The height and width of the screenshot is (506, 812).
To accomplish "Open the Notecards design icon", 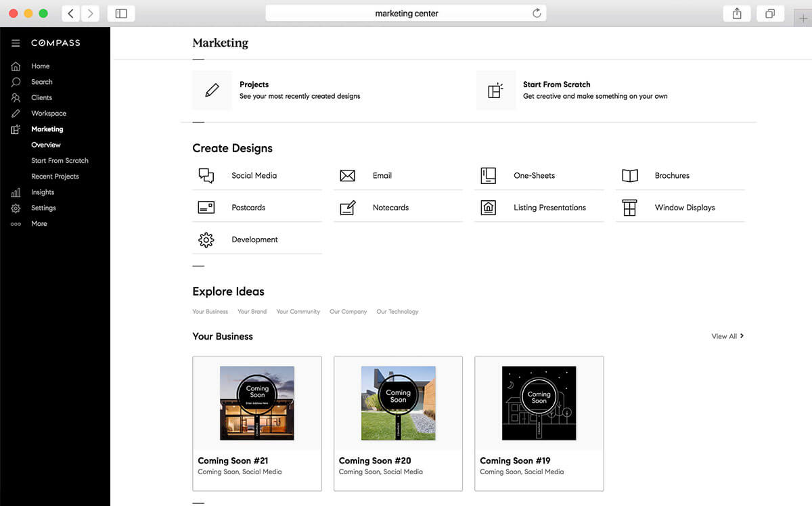I will click(x=347, y=208).
